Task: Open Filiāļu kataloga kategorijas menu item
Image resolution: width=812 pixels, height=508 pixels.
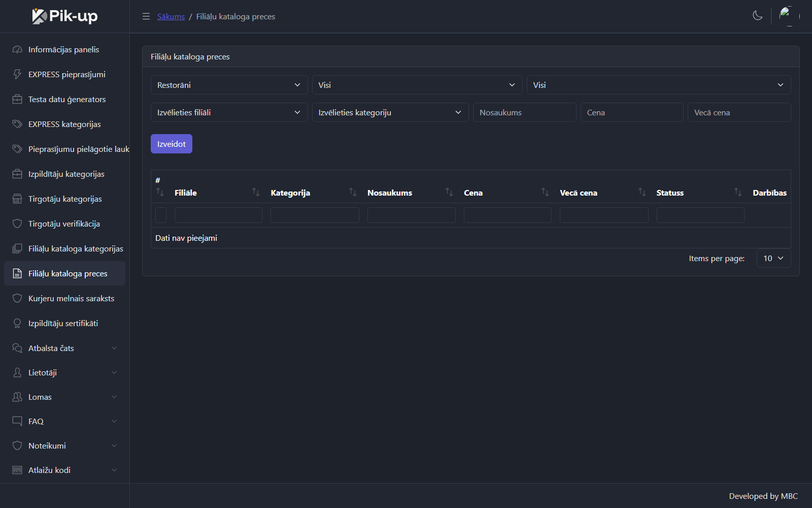Action: coord(64,249)
